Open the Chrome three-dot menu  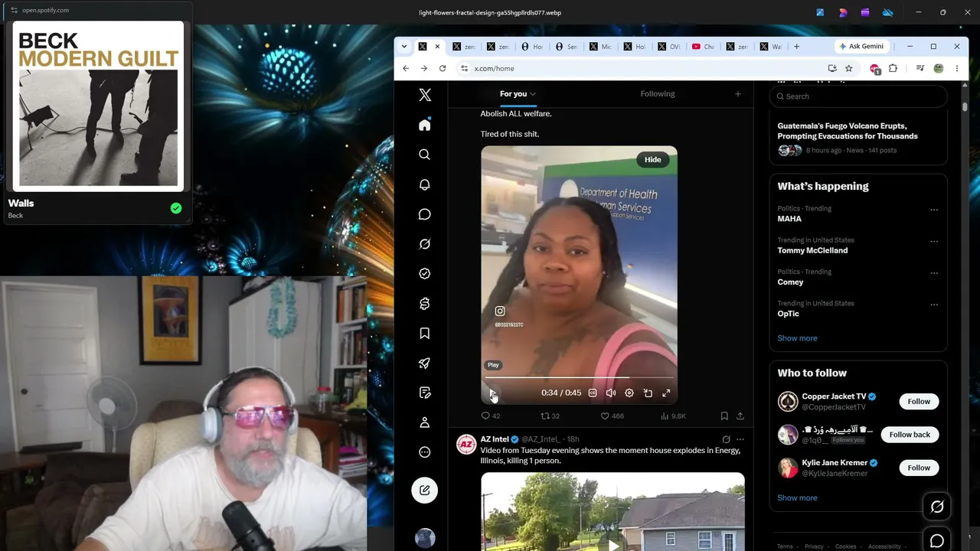956,68
